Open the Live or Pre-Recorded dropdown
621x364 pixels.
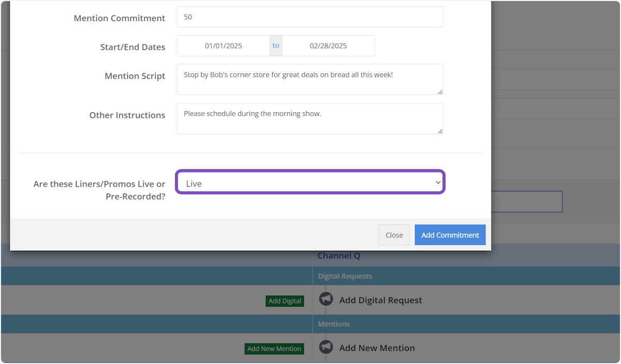pos(310,183)
